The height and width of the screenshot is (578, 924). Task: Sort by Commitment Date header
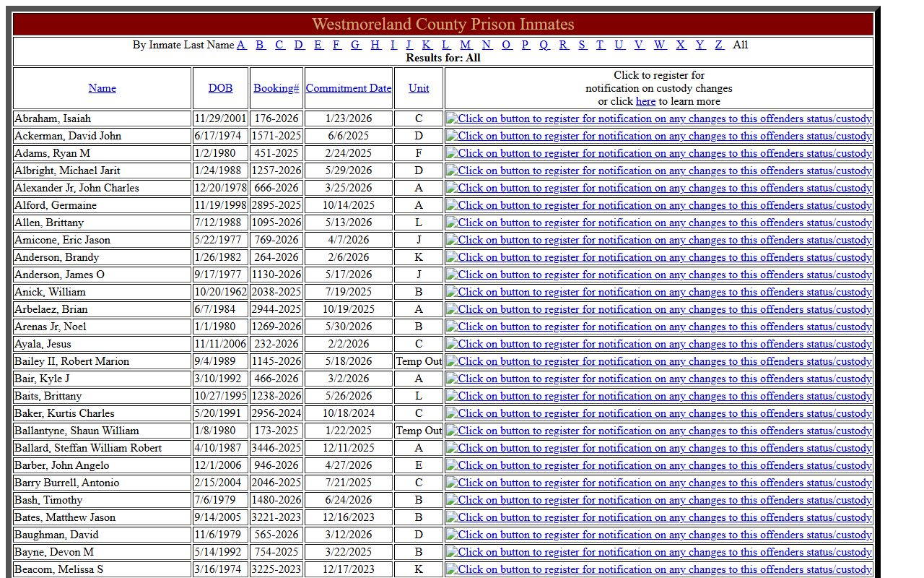(x=348, y=88)
